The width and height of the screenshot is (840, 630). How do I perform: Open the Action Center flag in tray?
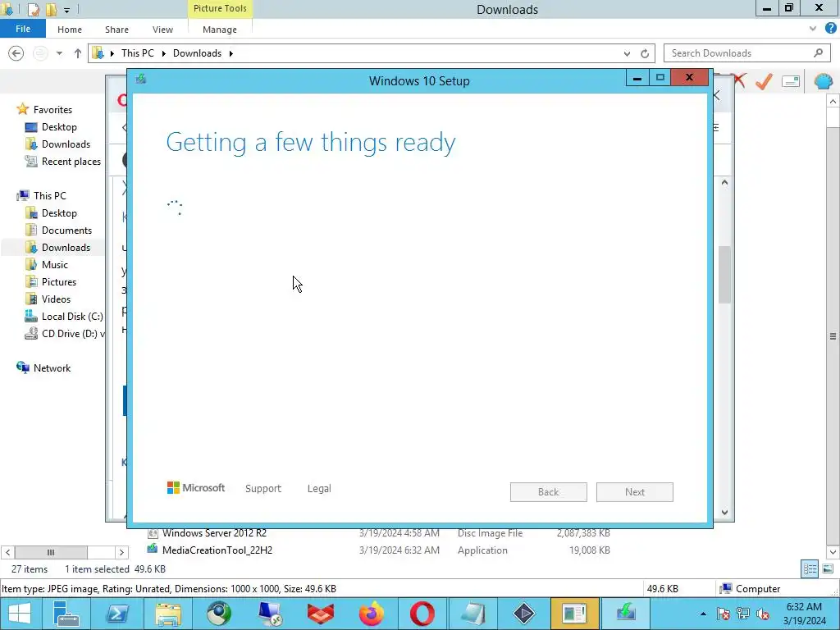724,614
